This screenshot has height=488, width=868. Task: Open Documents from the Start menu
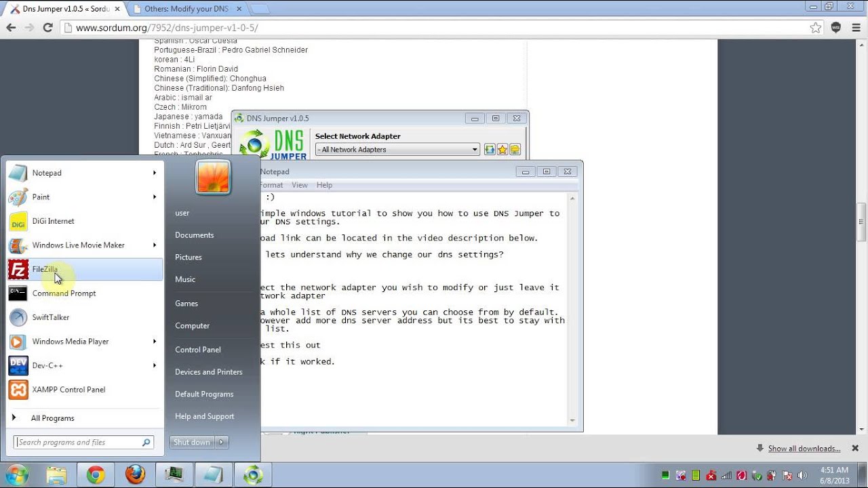195,235
